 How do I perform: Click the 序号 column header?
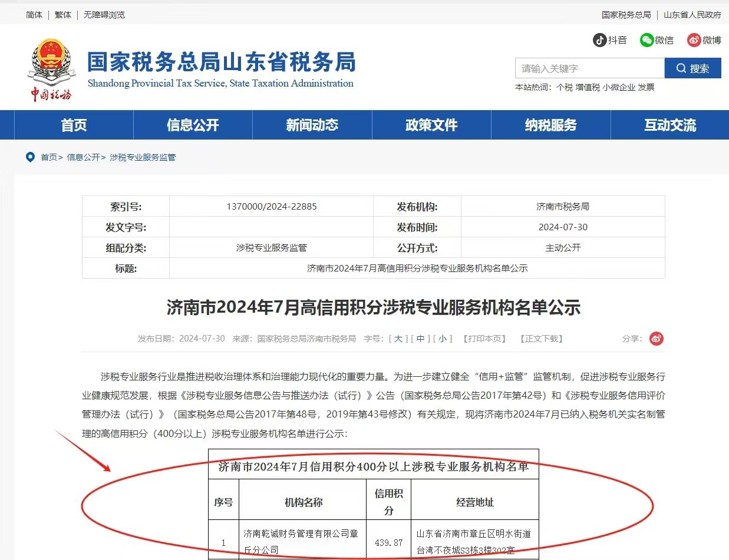pyautogui.click(x=223, y=502)
